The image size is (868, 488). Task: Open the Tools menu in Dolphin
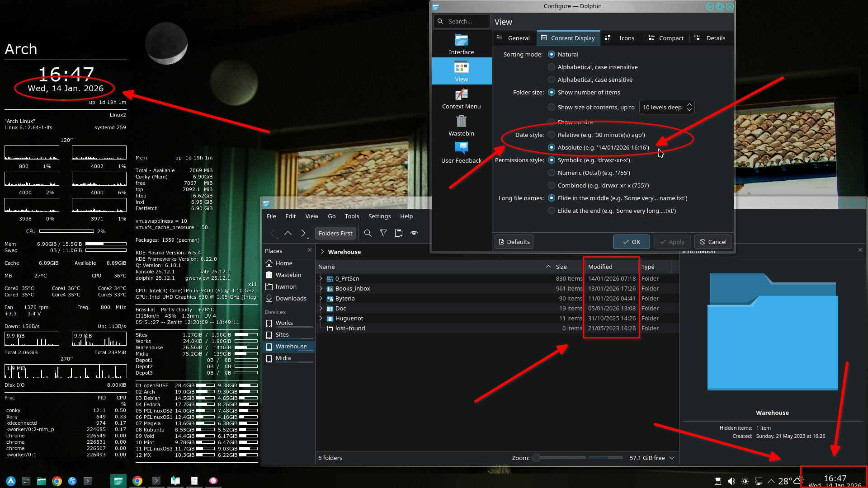[x=352, y=216]
